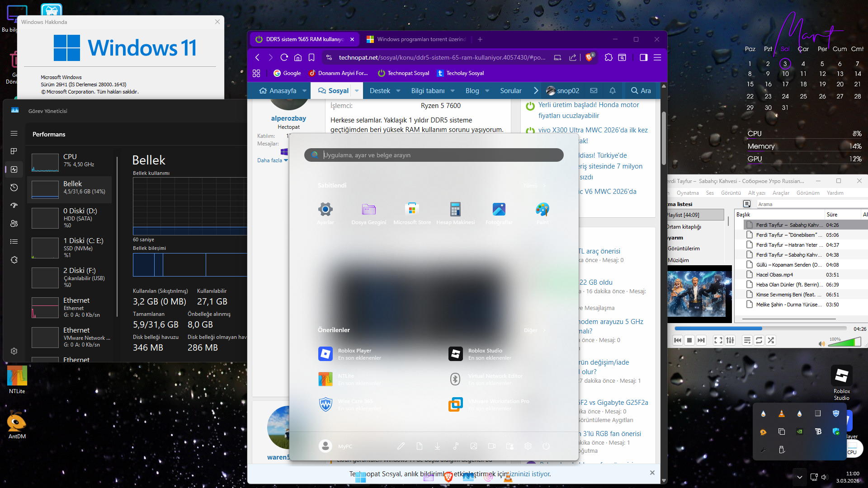Toggle VLC shuffle random playback

[771, 340]
